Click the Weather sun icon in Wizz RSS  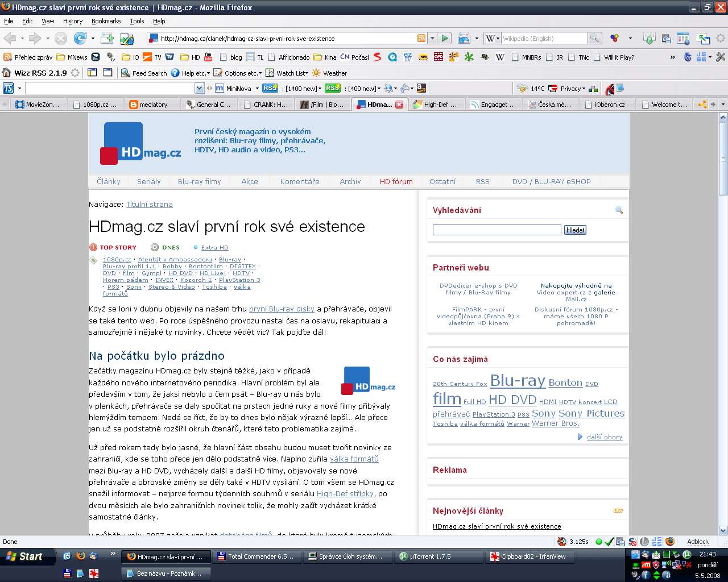click(316, 73)
